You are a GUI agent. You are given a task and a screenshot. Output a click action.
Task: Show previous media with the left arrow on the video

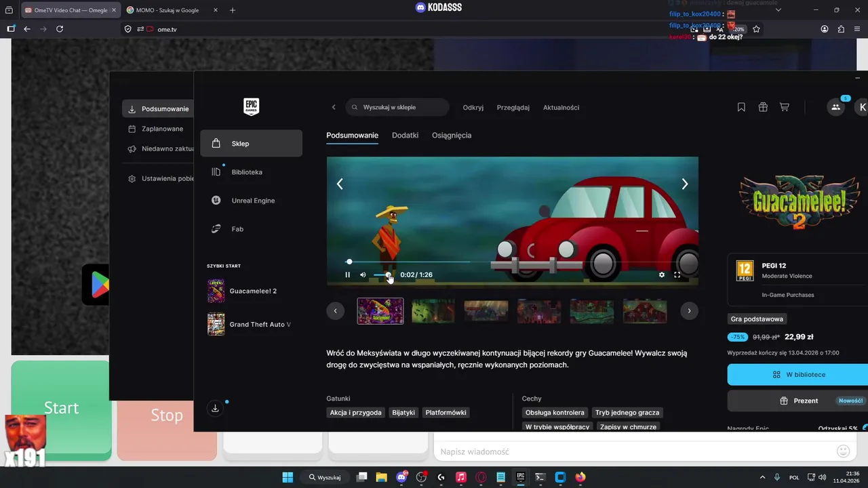(x=340, y=184)
